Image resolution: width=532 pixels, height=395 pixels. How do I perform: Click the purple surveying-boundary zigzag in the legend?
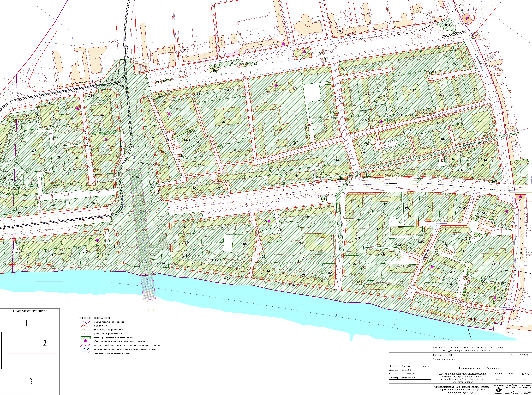[85, 322]
